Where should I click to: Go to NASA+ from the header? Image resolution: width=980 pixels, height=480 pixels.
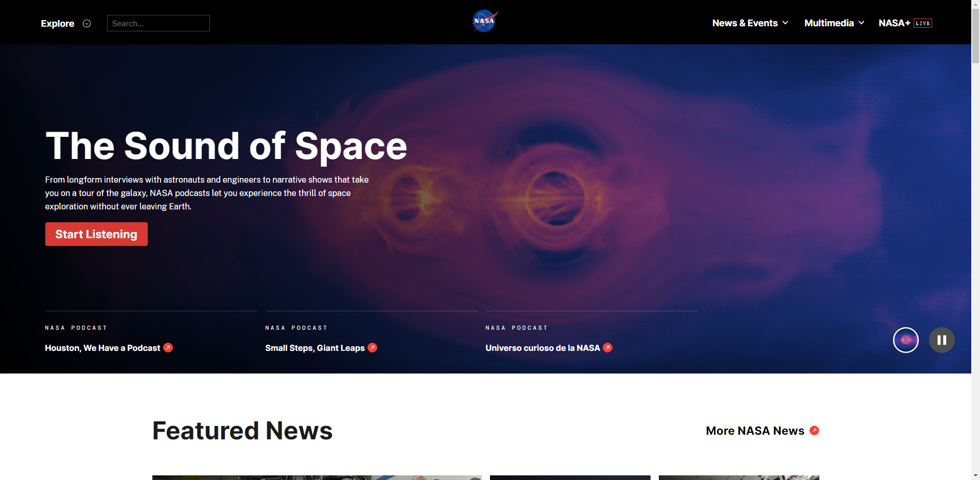point(895,23)
